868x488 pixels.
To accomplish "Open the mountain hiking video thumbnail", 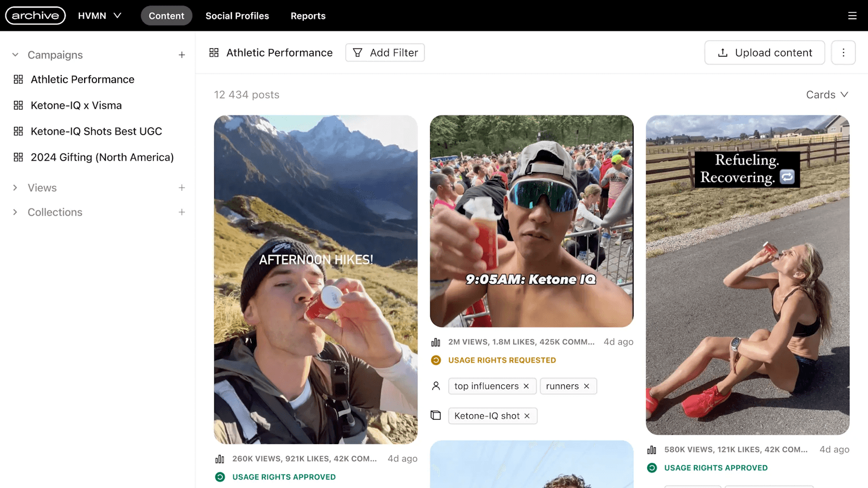I will click(316, 277).
